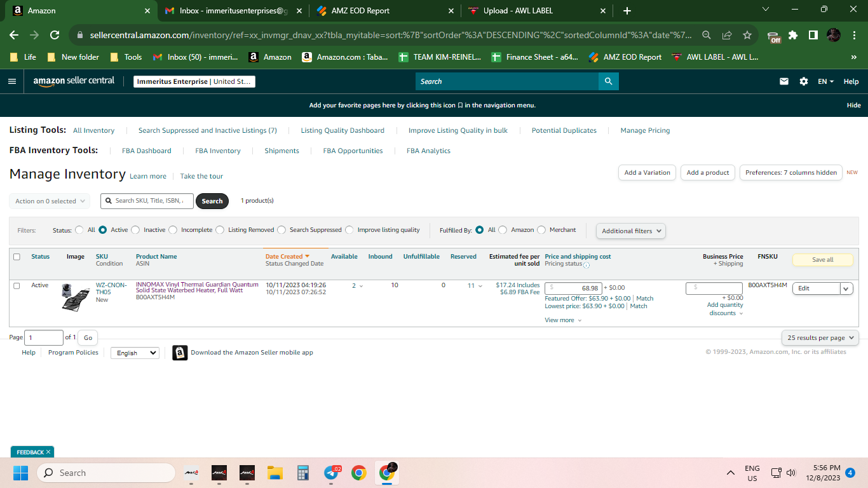This screenshot has height=488, width=868.
Task: Select the Search Suppressed radio button
Action: pos(281,230)
